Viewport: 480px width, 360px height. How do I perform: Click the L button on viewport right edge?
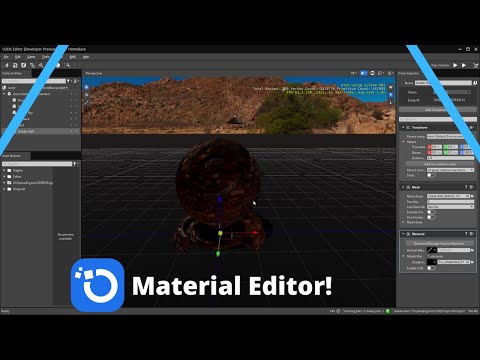pos(391,102)
